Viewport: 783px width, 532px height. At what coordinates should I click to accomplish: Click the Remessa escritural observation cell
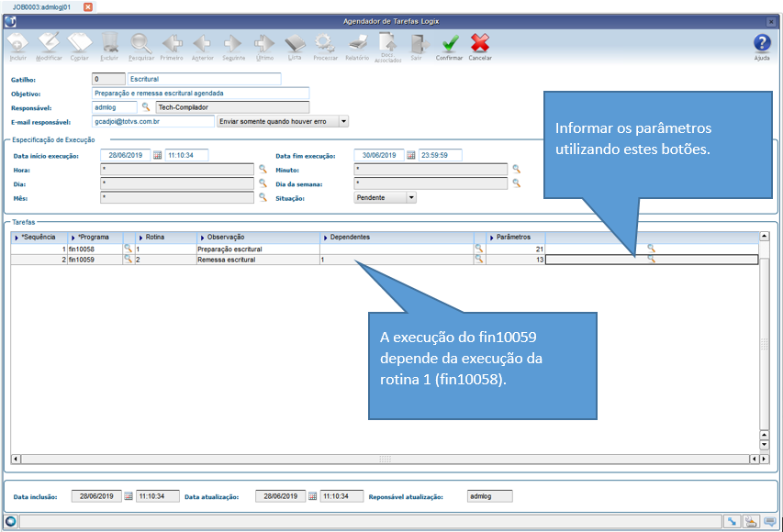258,260
